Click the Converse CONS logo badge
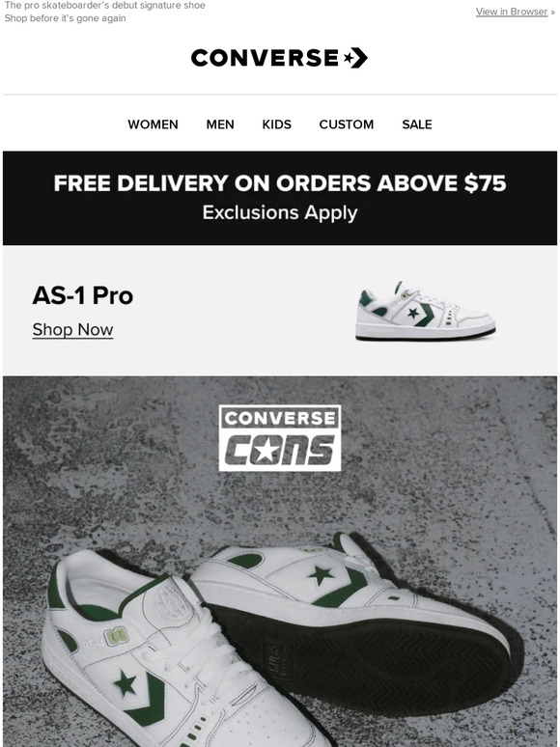This screenshot has height=747, width=560. [280, 438]
